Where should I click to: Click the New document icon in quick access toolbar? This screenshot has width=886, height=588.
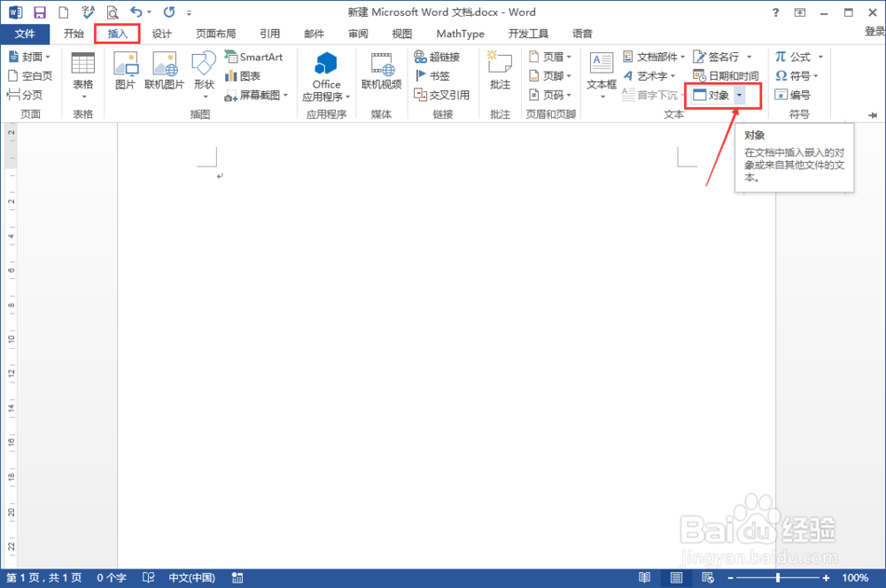(63, 12)
